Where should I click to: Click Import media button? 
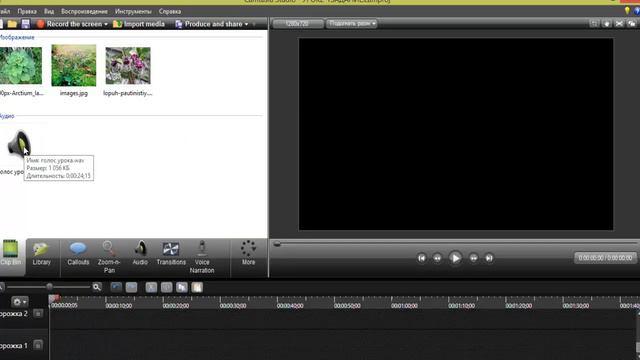coord(139,24)
